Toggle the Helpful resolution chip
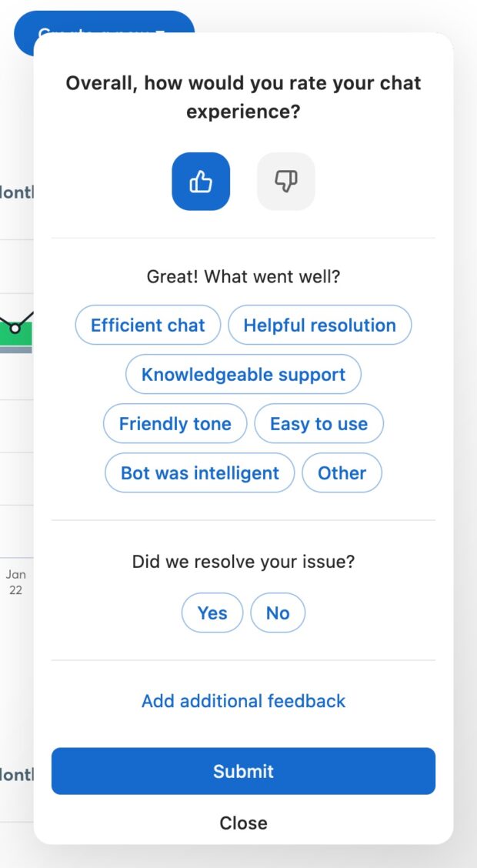The width and height of the screenshot is (477, 868). pos(319,325)
